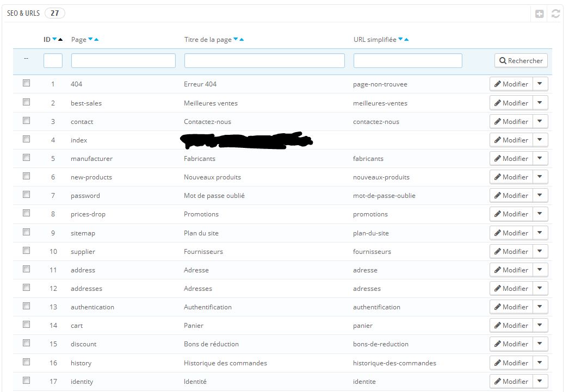569x392 pixels.
Task: Select the 'authentication' page cell
Action: pos(92,307)
